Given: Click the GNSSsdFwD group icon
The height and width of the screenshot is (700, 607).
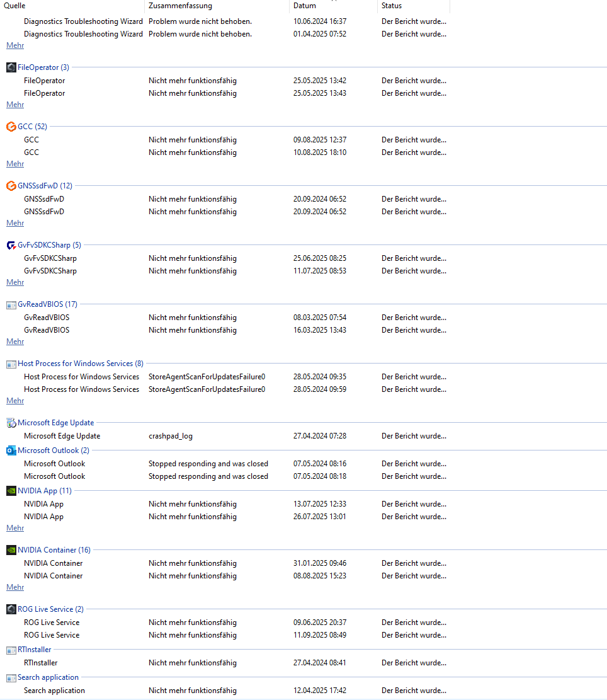Looking at the screenshot, I should pyautogui.click(x=11, y=186).
